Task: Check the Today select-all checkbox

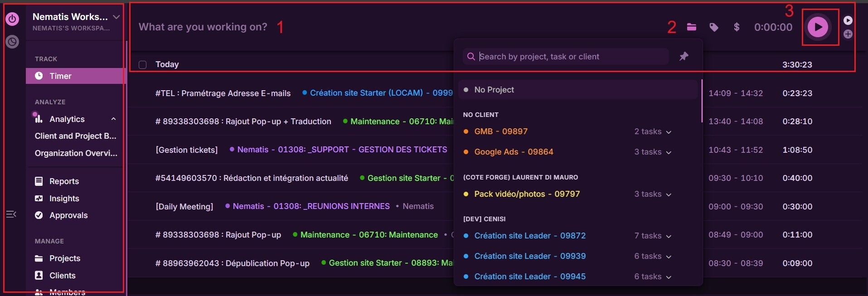Action: tap(143, 65)
